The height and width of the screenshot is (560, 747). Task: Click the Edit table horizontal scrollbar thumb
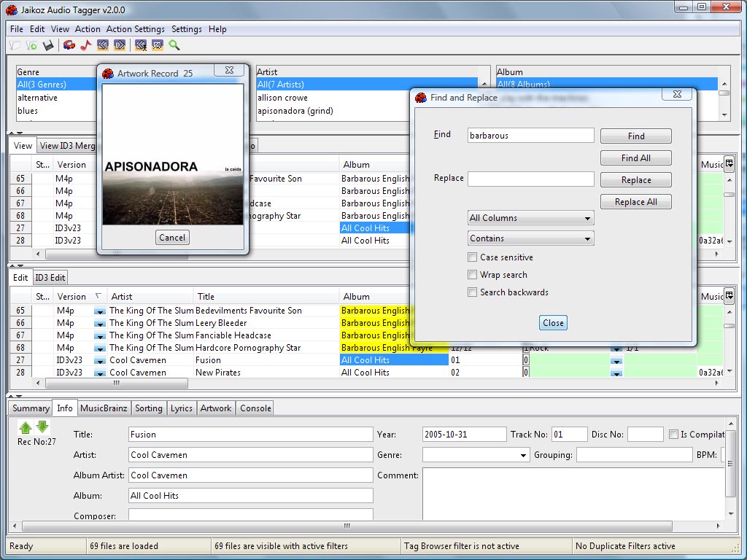pos(117,383)
